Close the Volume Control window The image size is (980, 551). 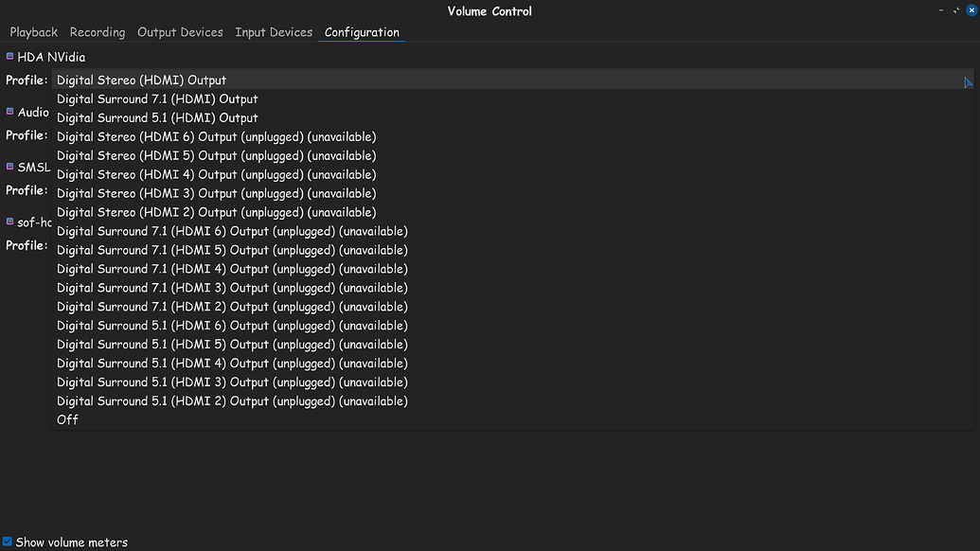971,10
